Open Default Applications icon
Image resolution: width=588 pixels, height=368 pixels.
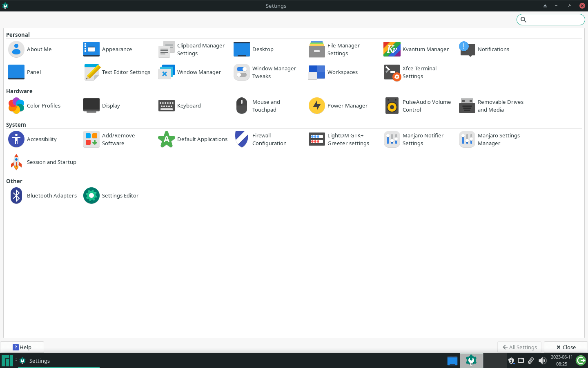[167, 139]
